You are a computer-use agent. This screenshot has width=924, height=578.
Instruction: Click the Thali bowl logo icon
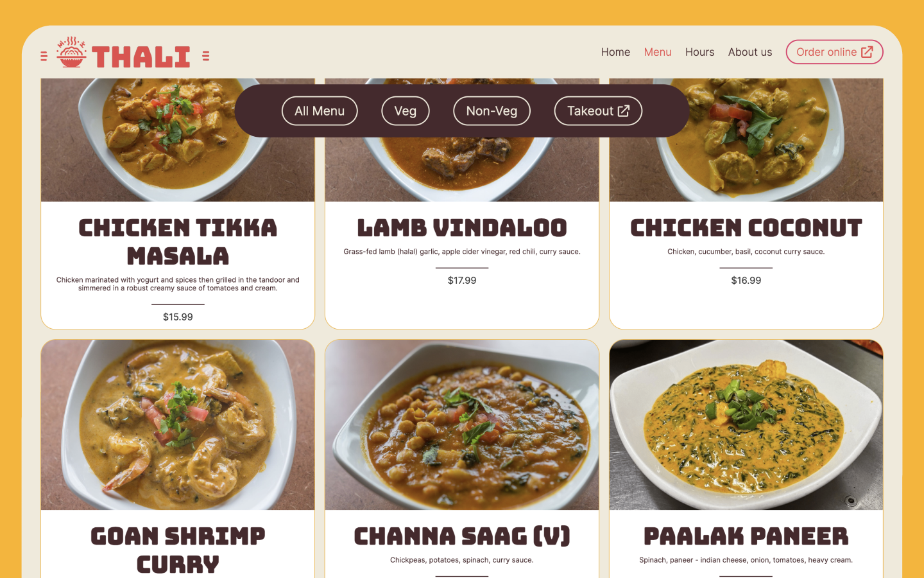pos(71,52)
